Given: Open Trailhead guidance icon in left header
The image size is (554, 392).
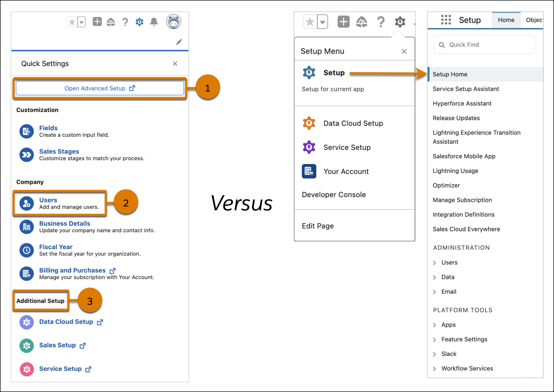Looking at the screenshot, I should point(111,22).
